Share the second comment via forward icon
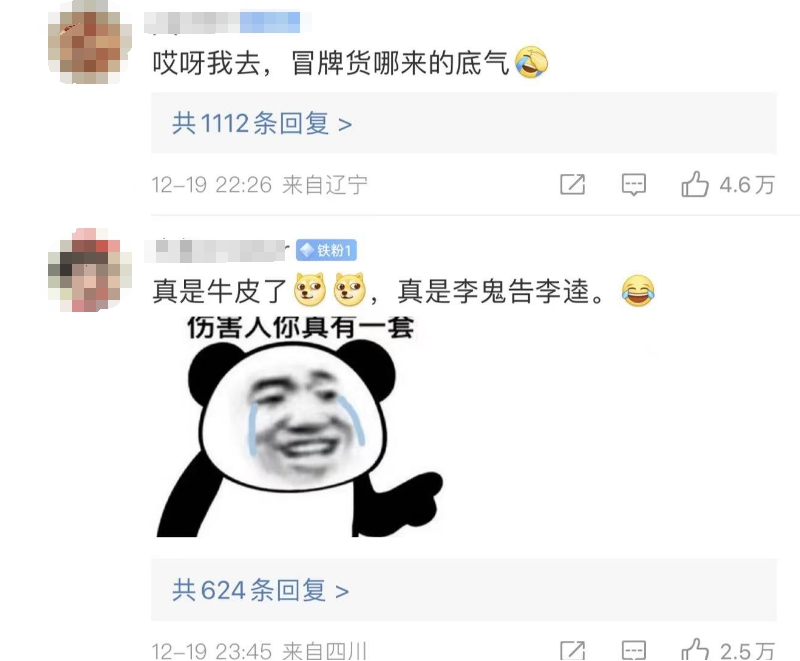 pos(572,650)
